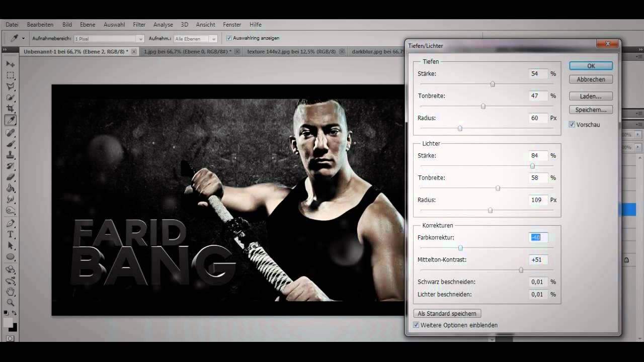The image size is (644, 362).
Task: Select the Ellipse shape tool
Action: [x=10, y=257]
